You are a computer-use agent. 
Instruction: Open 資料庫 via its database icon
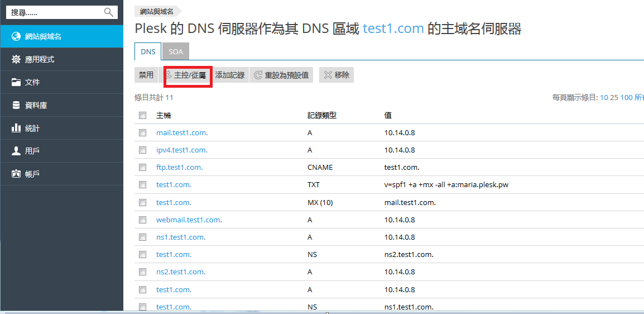pyautogui.click(x=16, y=105)
